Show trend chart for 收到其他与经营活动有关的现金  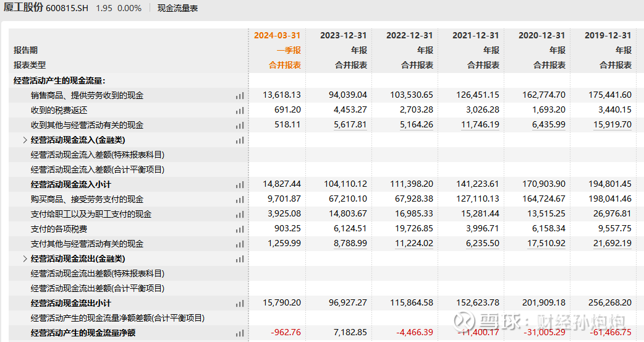[x=239, y=126]
